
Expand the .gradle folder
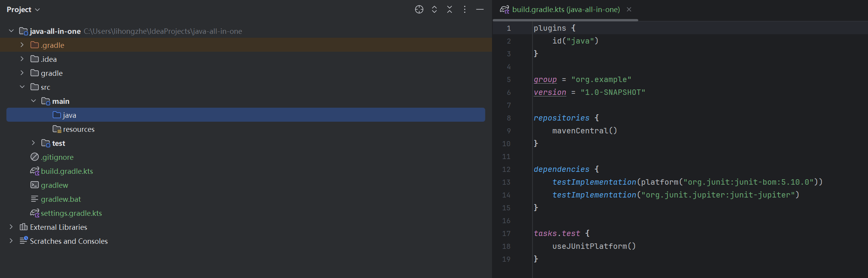pyautogui.click(x=22, y=45)
